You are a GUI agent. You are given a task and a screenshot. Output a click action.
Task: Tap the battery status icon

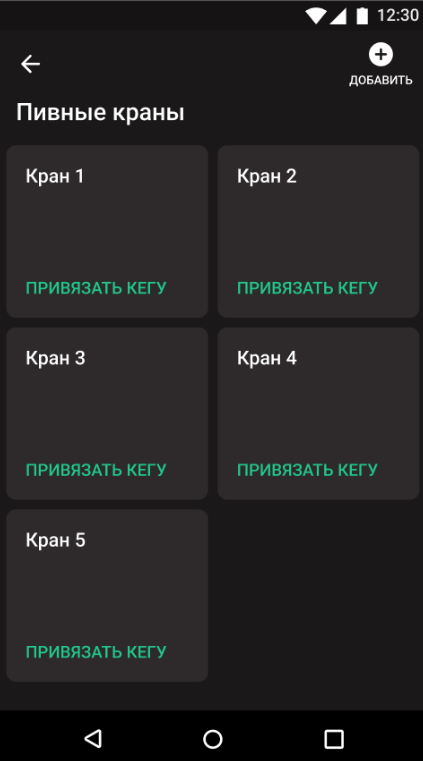click(x=362, y=16)
